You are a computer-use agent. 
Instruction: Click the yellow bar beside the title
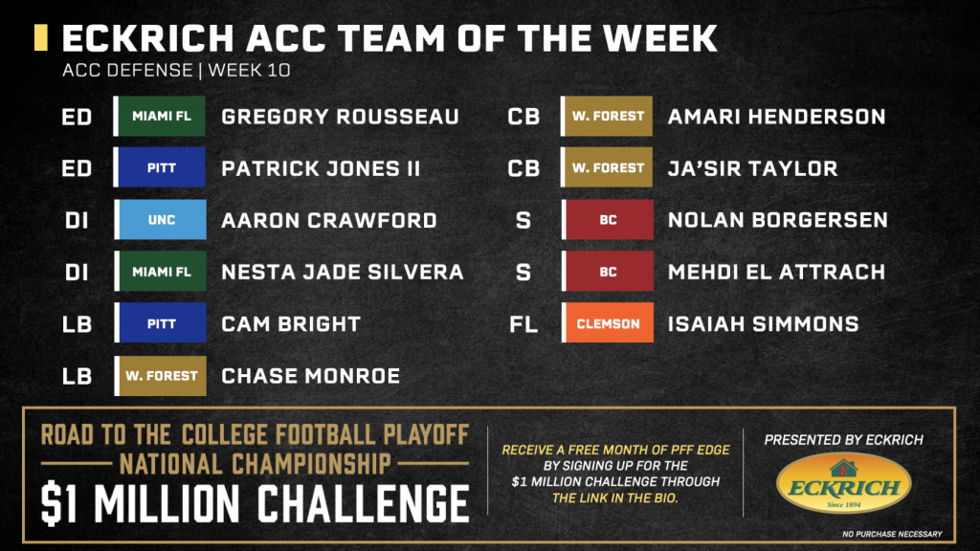[40, 37]
